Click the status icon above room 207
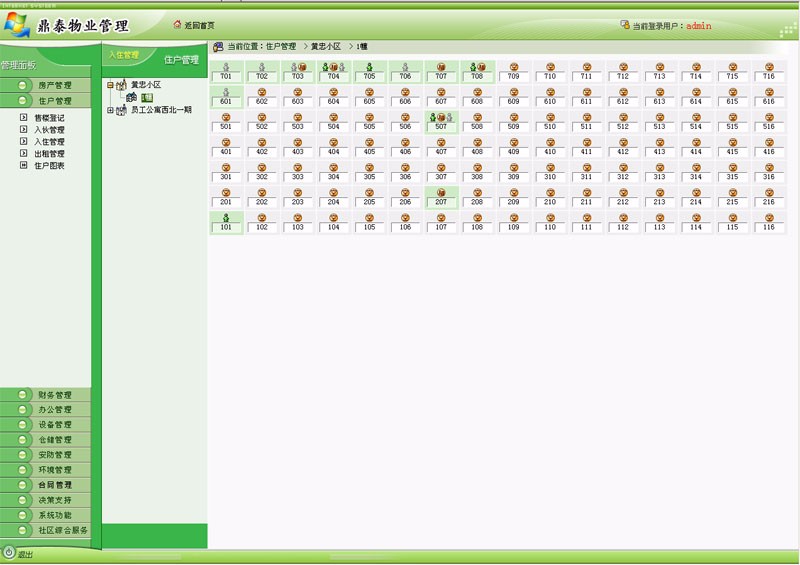 441,192
